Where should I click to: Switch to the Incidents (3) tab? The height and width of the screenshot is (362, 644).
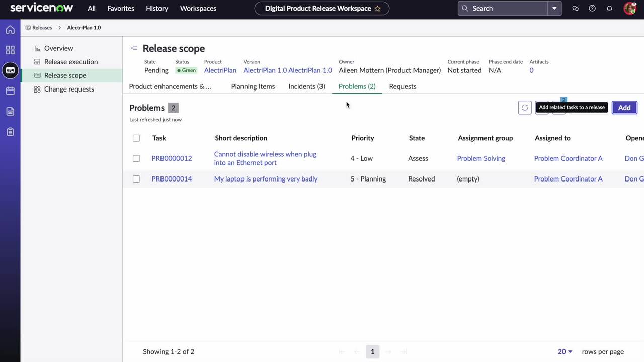(306, 86)
